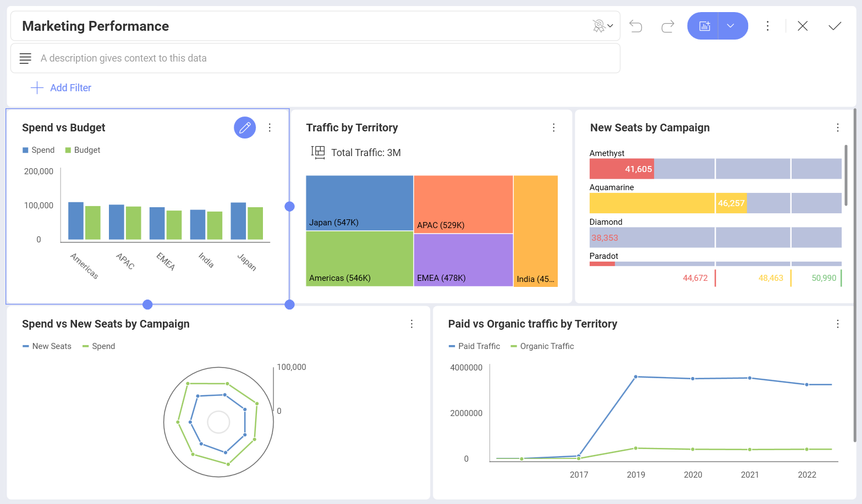Click the right-edge resize handle of Spend vs Budget
The image size is (862, 504).
coord(290,206)
